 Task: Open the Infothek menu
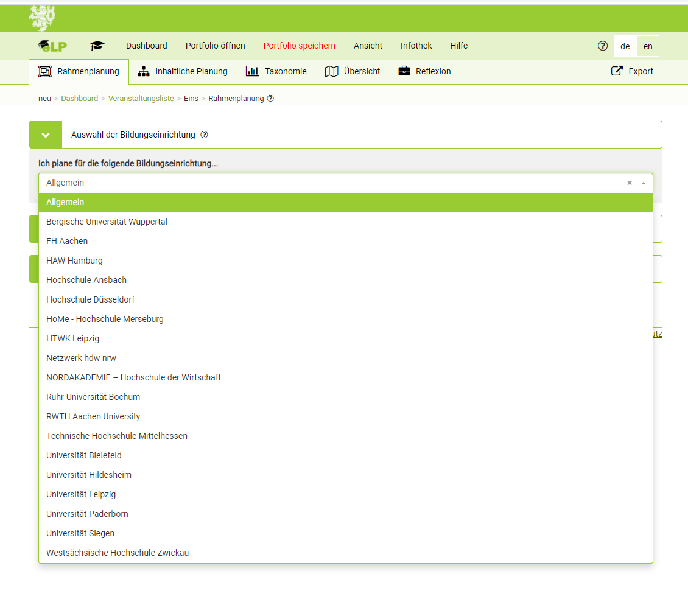[416, 46]
